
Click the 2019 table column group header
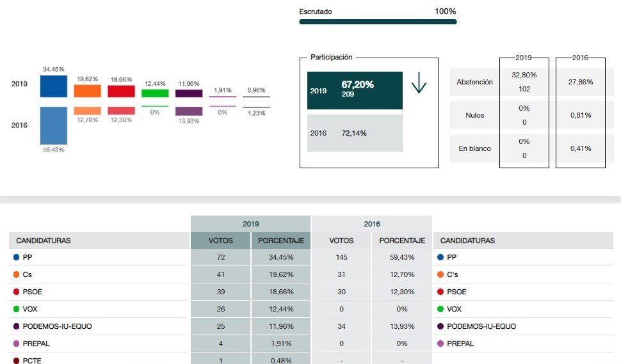pos(251,224)
